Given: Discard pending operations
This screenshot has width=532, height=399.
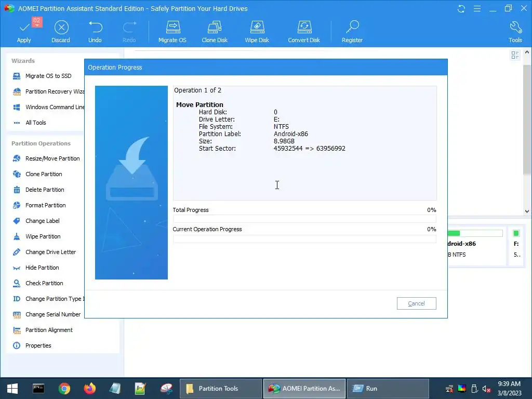Looking at the screenshot, I should 61,31.
